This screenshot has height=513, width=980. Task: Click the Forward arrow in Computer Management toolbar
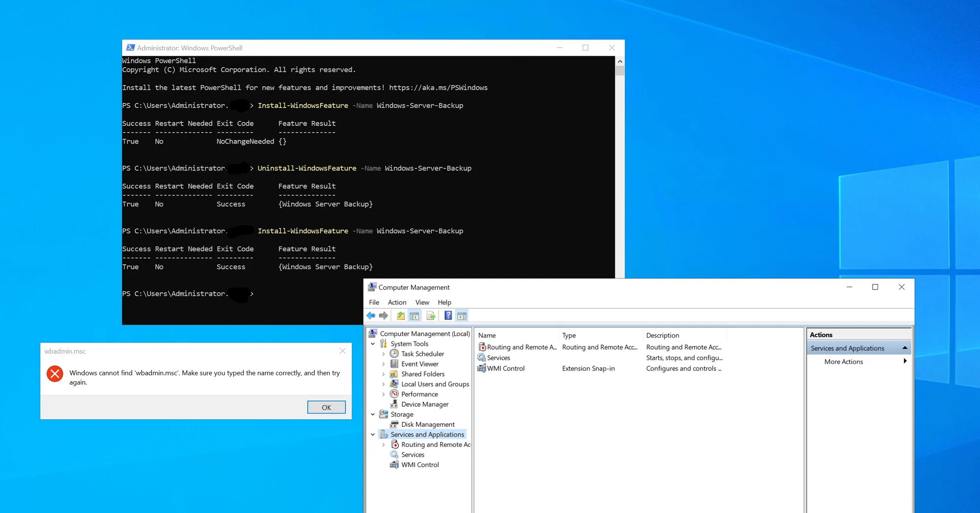pos(384,316)
